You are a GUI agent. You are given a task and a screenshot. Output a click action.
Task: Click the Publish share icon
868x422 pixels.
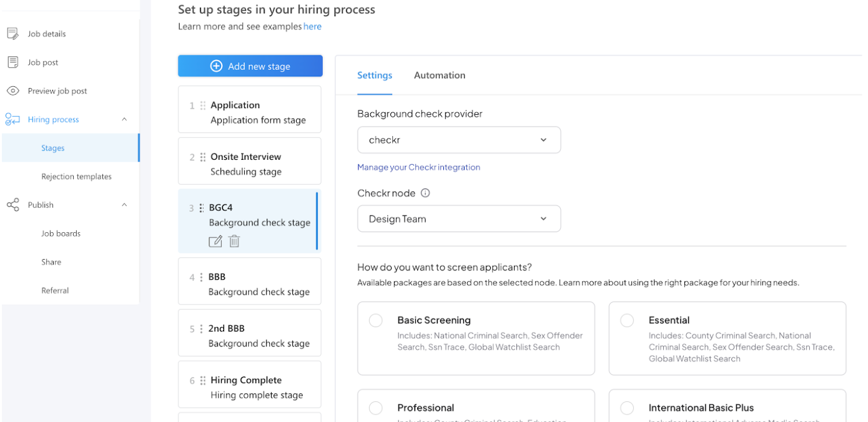[12, 205]
